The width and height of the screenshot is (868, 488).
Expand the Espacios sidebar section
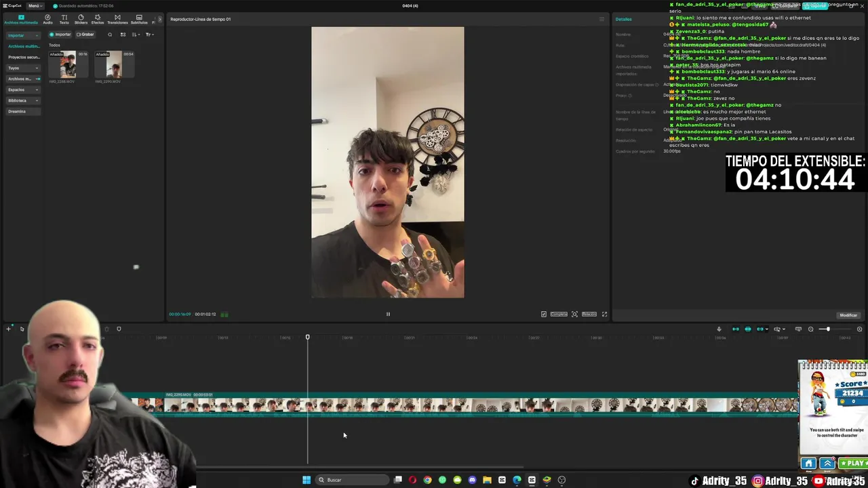point(23,89)
